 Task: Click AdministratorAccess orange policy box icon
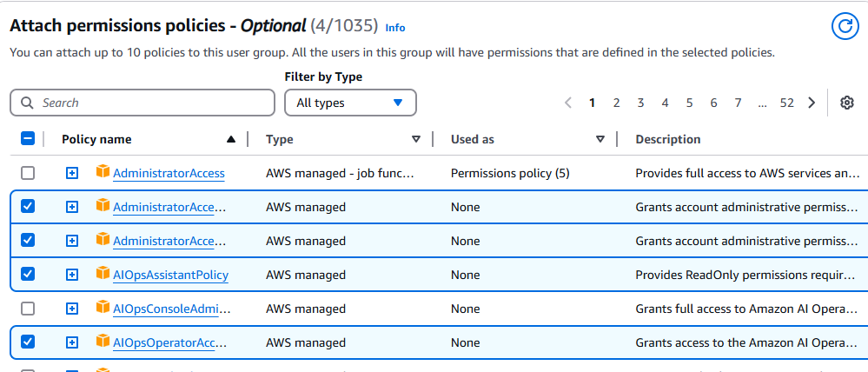[103, 173]
